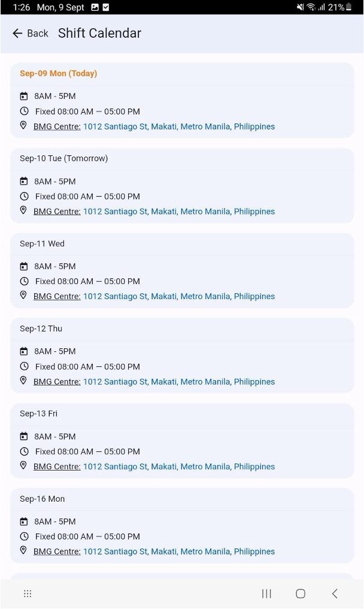Select the Sep-09 Mon (Today) header

(x=58, y=74)
